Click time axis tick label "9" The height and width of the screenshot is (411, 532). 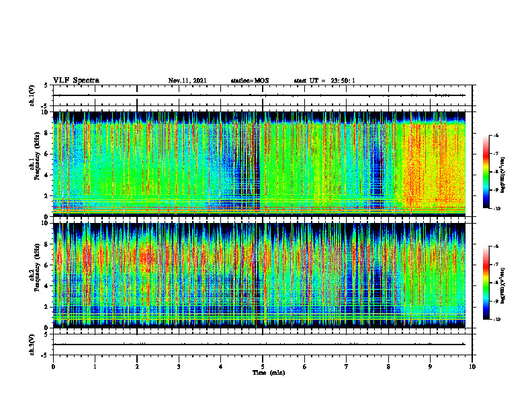[x=430, y=367]
